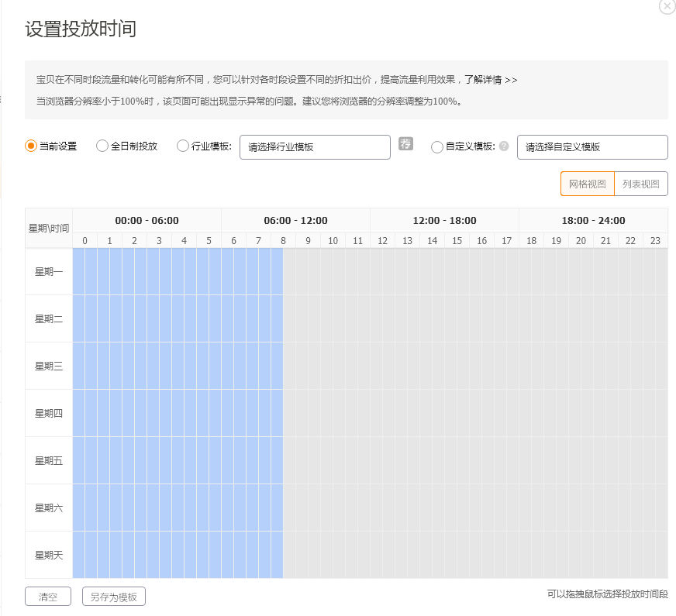Click the 星期一 row label
Screen dimensions: 676x616
49,272
